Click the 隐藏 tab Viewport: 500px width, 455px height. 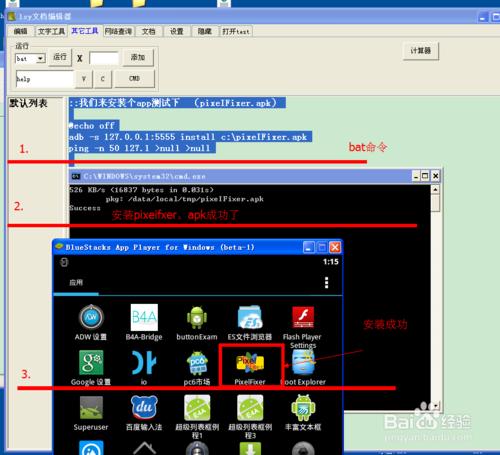coord(205,31)
